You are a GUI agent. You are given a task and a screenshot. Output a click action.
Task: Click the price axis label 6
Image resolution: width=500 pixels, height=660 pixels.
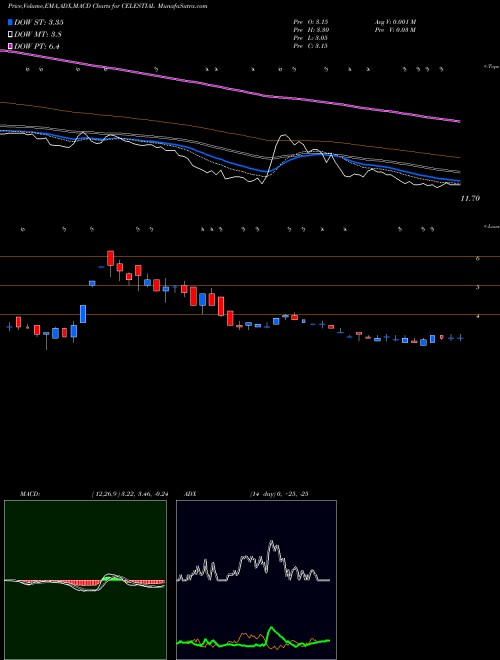coord(478,259)
